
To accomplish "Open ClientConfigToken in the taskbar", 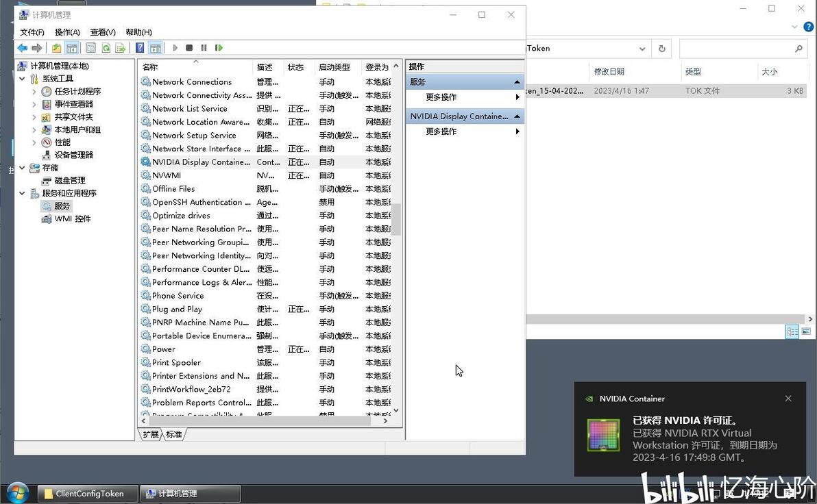I will click(x=88, y=494).
